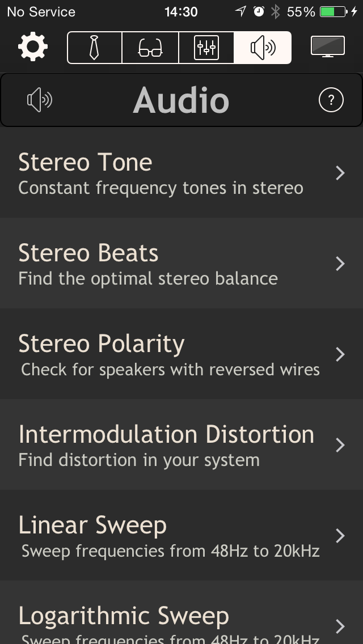Select the eyeglasses tab icon
The width and height of the screenshot is (363, 644).
pyautogui.click(x=150, y=48)
